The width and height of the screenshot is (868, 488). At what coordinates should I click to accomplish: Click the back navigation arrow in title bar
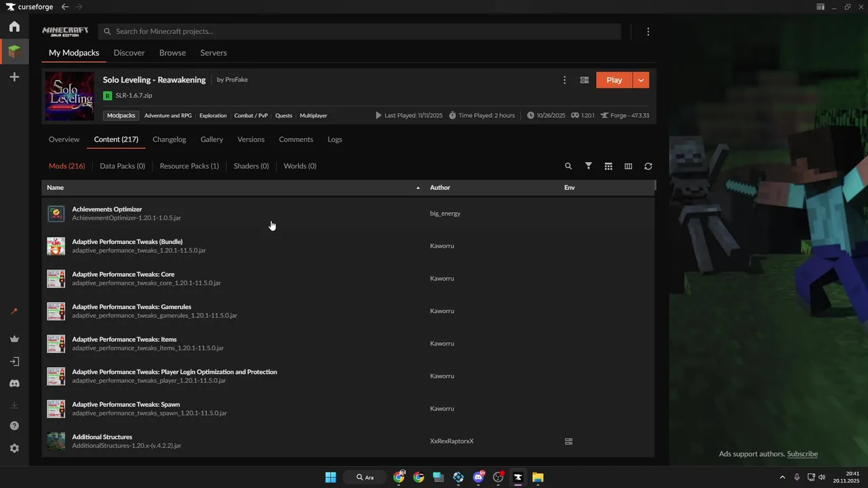(x=64, y=7)
